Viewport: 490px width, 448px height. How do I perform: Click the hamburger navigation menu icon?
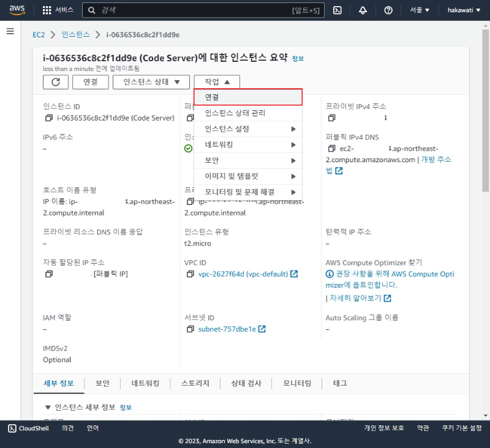10,32
